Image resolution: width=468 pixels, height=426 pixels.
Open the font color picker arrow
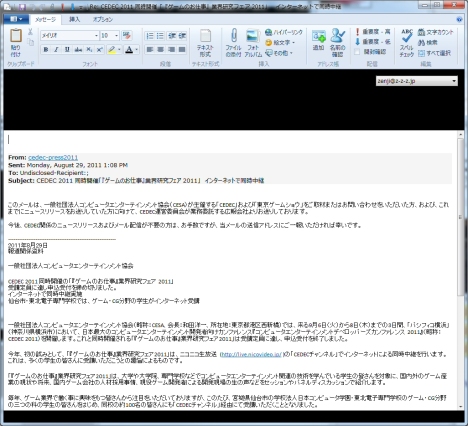(x=136, y=50)
